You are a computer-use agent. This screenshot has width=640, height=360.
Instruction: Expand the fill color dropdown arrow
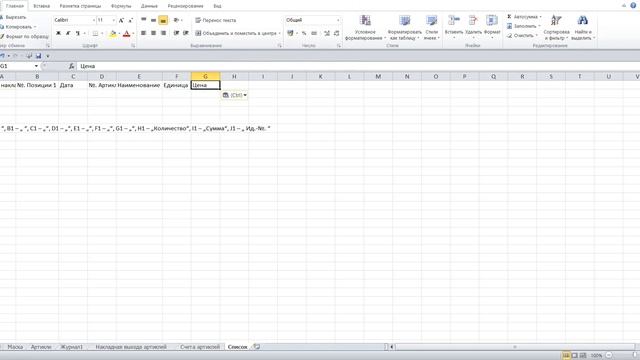(x=119, y=33)
